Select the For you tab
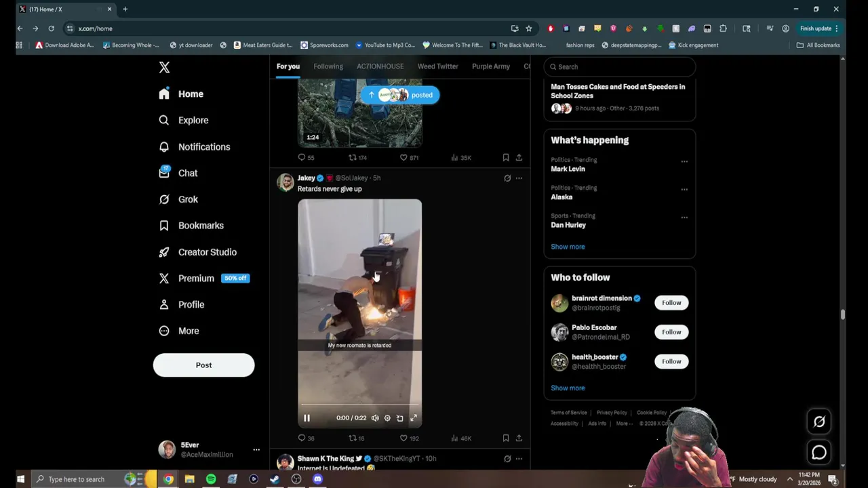Screen dimensions: 868x488 pyautogui.click(x=288, y=66)
